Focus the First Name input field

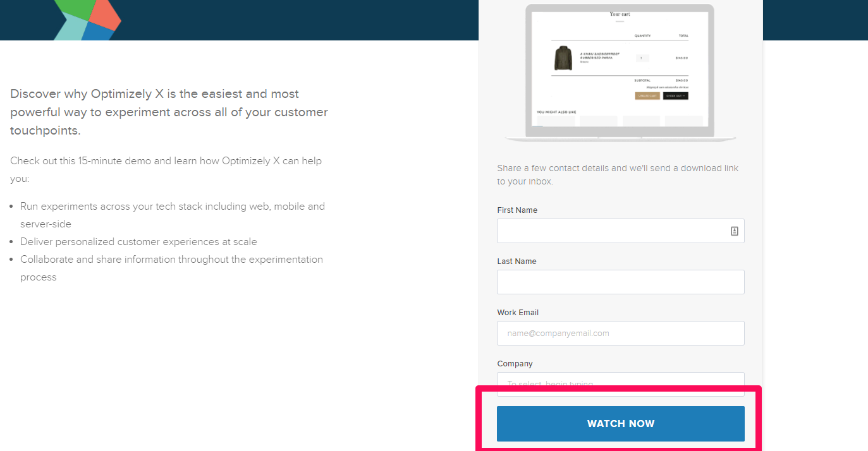pyautogui.click(x=621, y=231)
